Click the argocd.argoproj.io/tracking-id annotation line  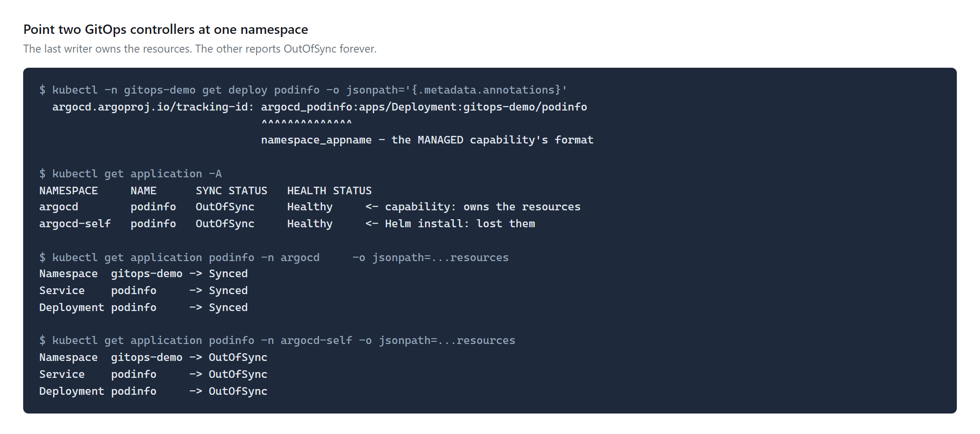pyautogui.click(x=319, y=107)
